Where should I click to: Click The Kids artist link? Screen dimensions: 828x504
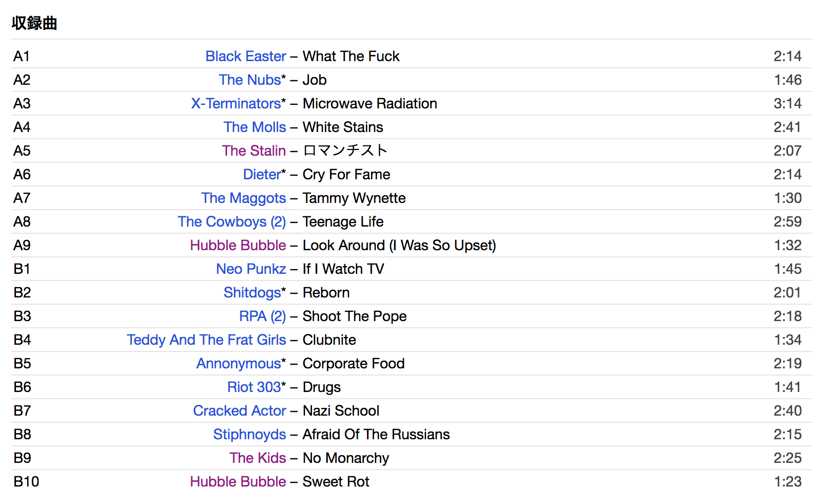(257, 458)
